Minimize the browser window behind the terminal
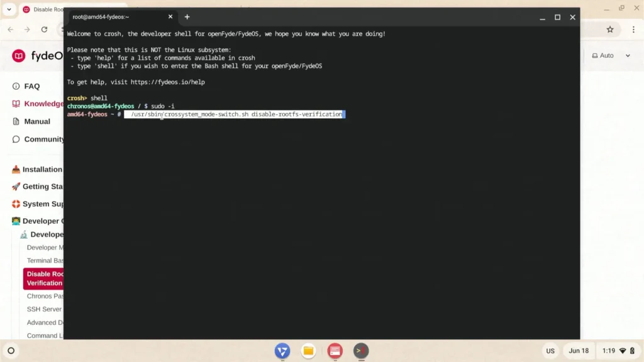The image size is (644, 362). (x=607, y=8)
